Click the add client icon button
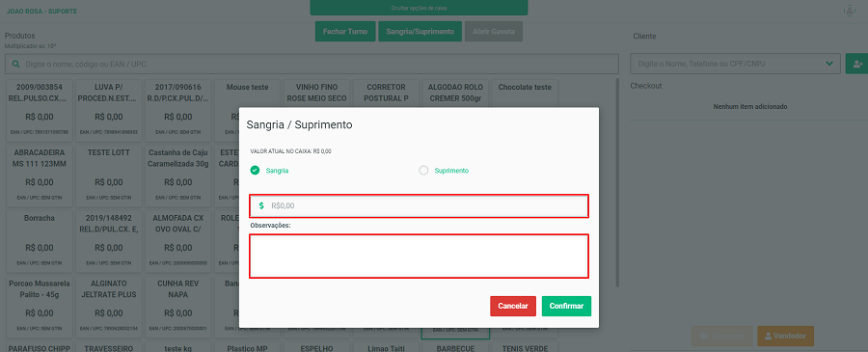 click(857, 64)
